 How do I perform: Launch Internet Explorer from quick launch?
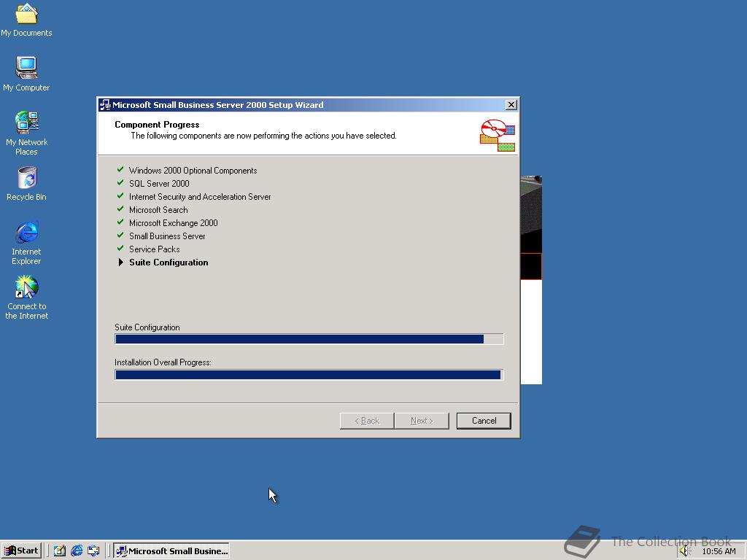77,551
